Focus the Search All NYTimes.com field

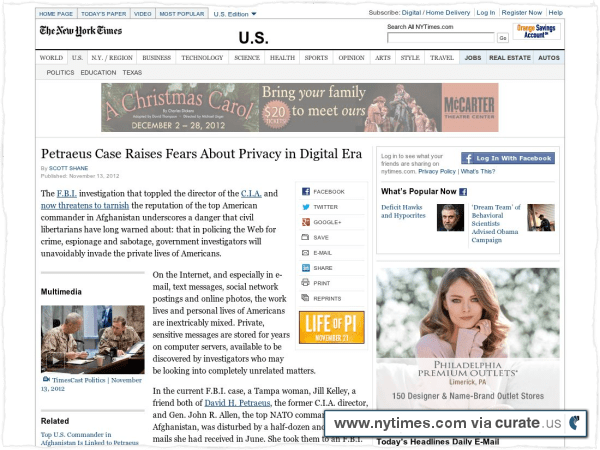click(441, 38)
